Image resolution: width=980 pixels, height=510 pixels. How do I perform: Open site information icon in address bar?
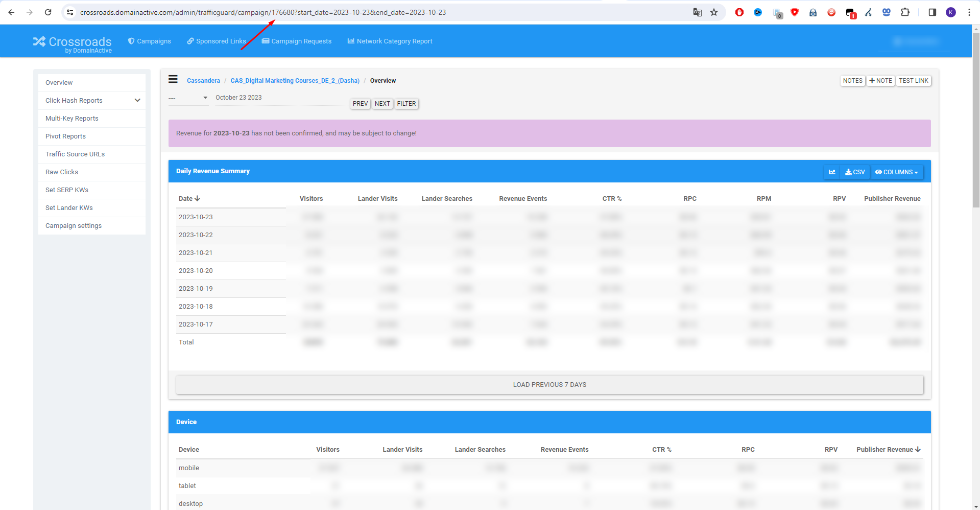click(x=70, y=12)
